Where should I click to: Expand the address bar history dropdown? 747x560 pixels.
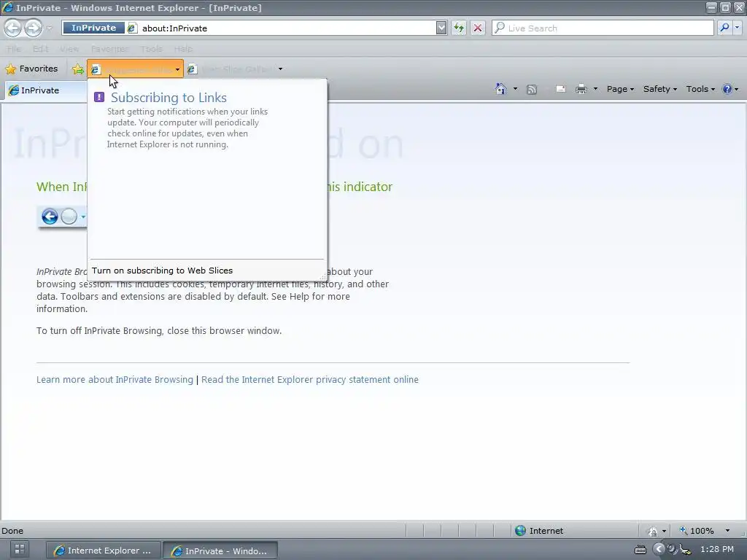tap(441, 28)
